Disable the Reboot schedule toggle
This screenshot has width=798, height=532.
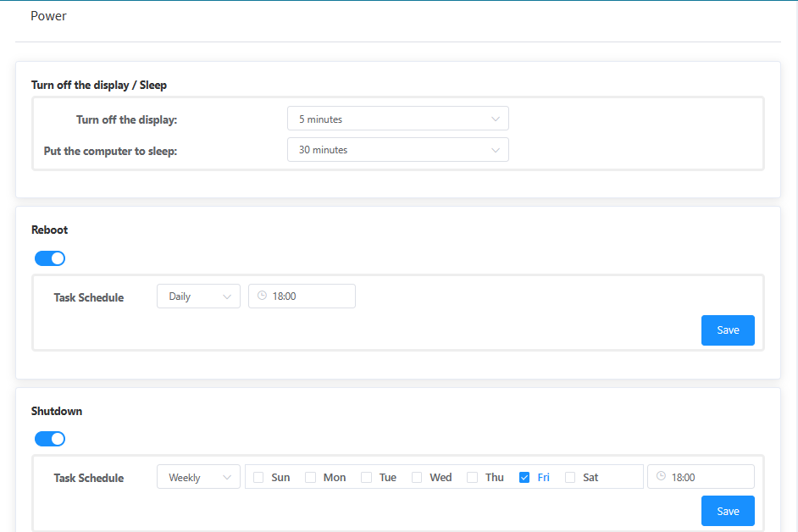(50, 258)
